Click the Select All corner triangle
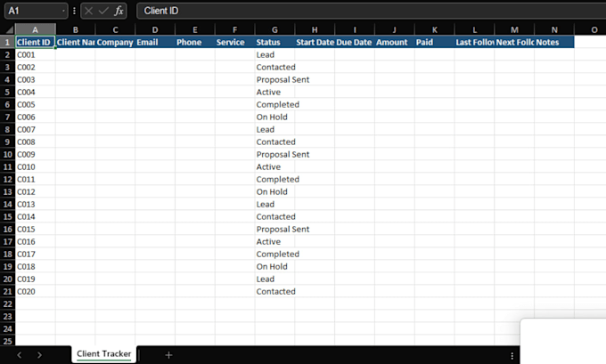The image size is (606, 364). [10, 29]
